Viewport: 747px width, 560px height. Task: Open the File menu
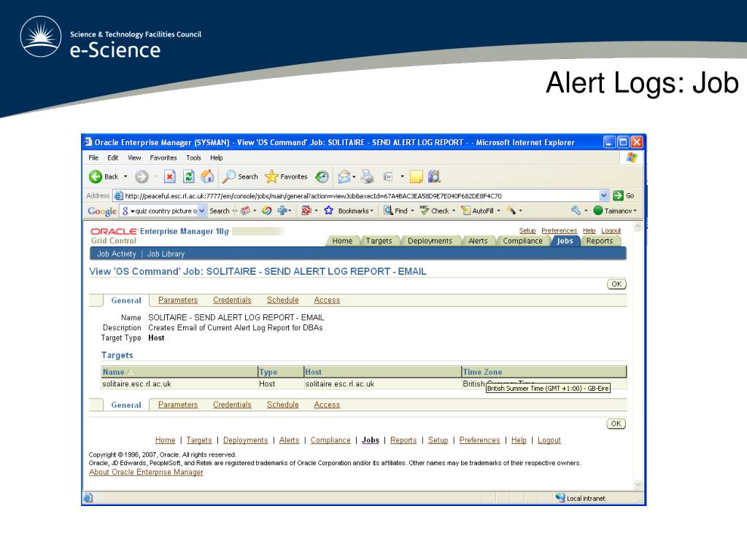tap(93, 157)
